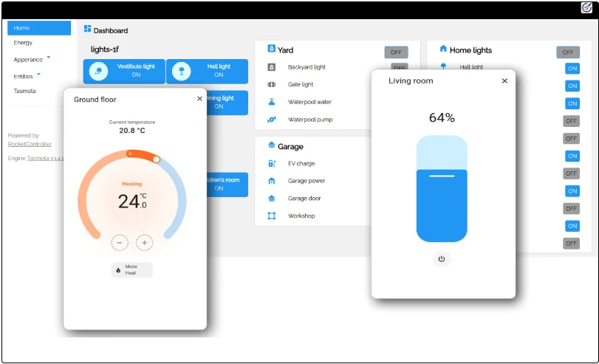Click the Workshop icon

(271, 216)
